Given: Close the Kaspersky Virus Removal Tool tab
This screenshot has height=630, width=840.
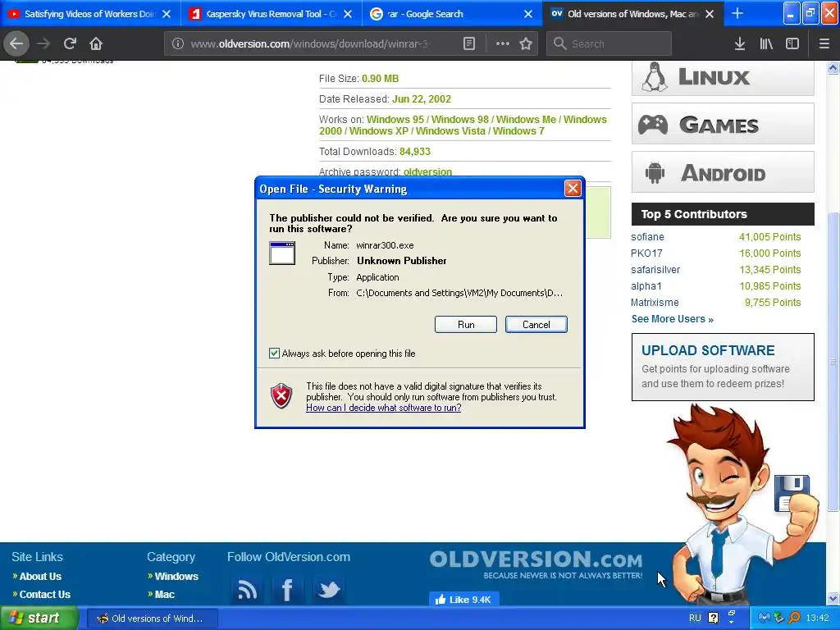Looking at the screenshot, I should [x=348, y=14].
